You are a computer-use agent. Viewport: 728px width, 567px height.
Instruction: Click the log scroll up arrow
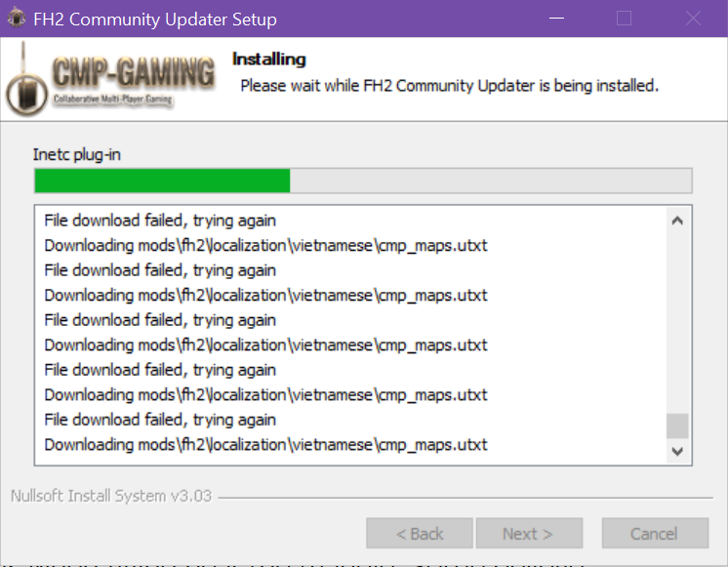[x=677, y=221]
